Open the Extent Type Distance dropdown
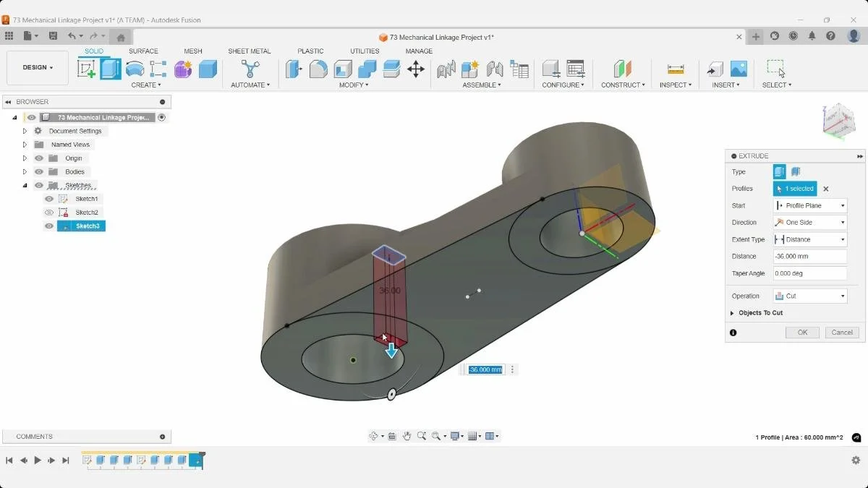The width and height of the screenshot is (868, 488). 810,239
